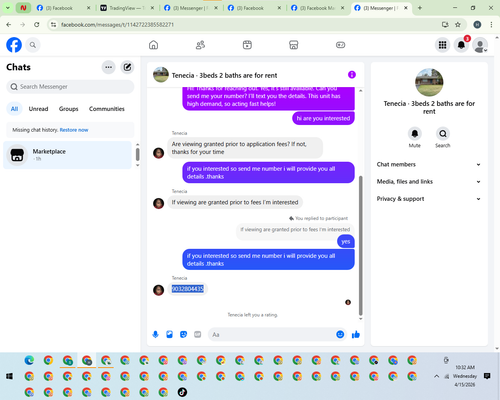Open the Windows Start button
Screen dimensions: 500x400
pyautogui.click(x=9, y=376)
